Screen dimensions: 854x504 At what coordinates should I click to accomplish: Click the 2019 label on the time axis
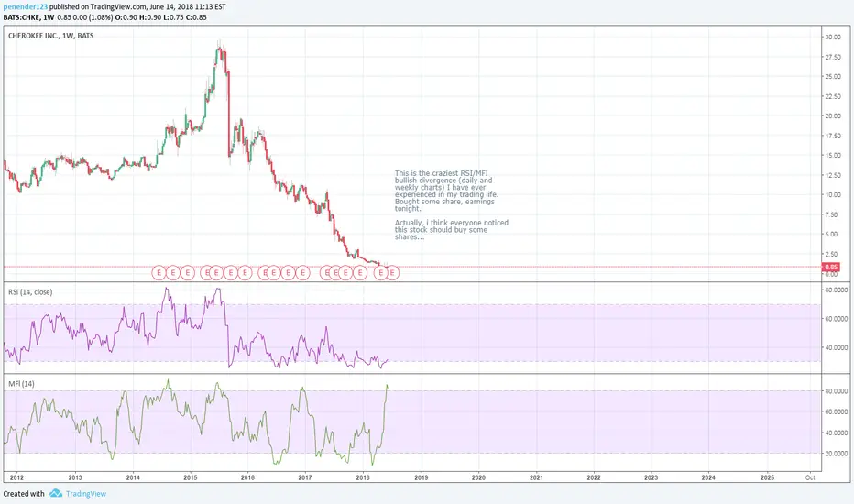(x=421, y=477)
